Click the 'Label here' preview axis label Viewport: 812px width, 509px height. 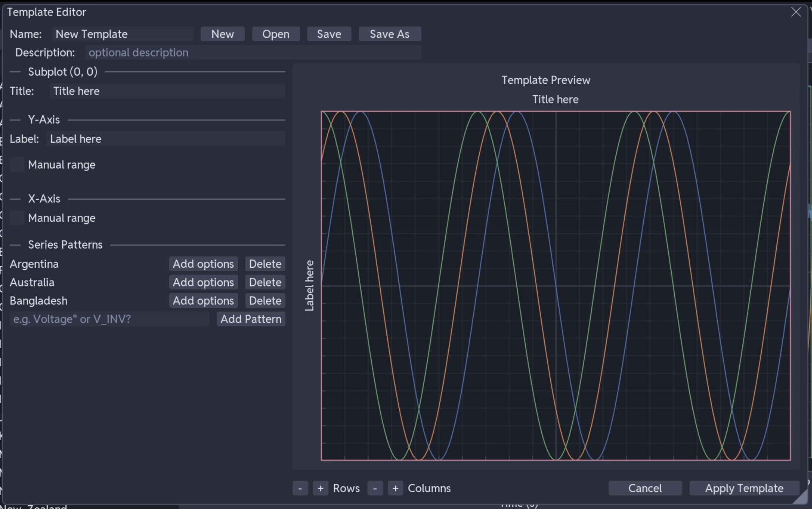[x=309, y=286]
